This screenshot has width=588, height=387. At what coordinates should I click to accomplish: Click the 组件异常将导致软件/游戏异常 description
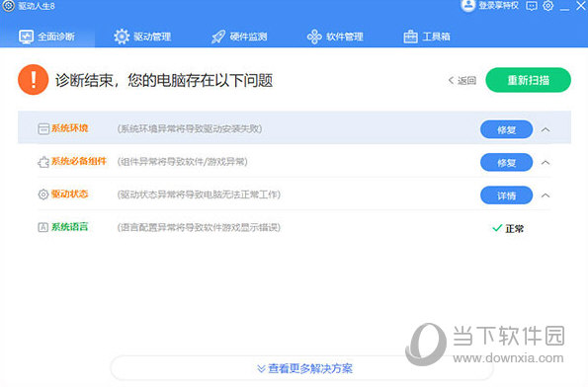(x=182, y=162)
